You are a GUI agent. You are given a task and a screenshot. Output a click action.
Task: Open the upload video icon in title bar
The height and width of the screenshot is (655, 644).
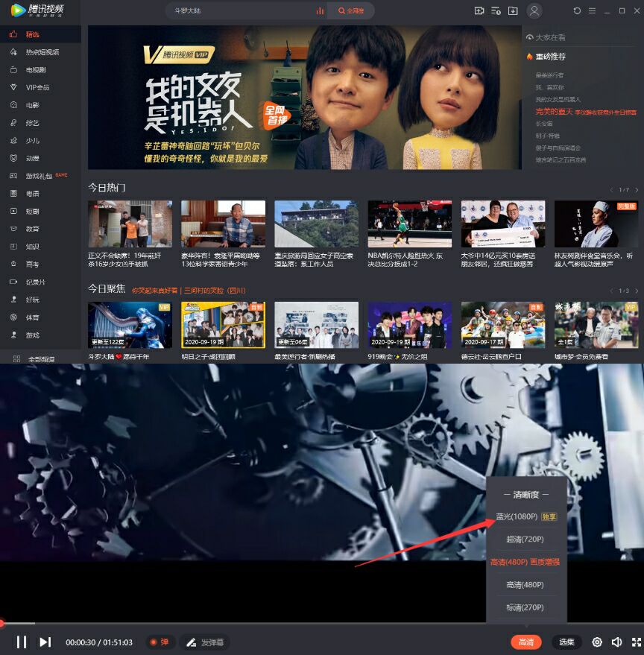click(x=479, y=11)
